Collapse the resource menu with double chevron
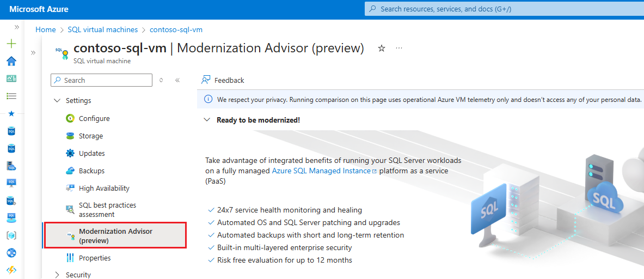Viewport: 644px width, 279px height. [x=177, y=80]
